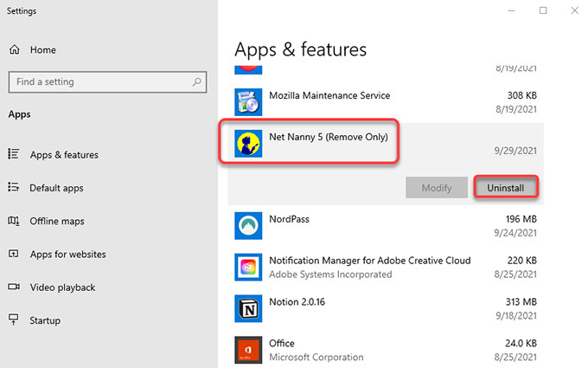The image size is (588, 368).
Task: Click the Apps & features list icon
Action: (x=14, y=154)
